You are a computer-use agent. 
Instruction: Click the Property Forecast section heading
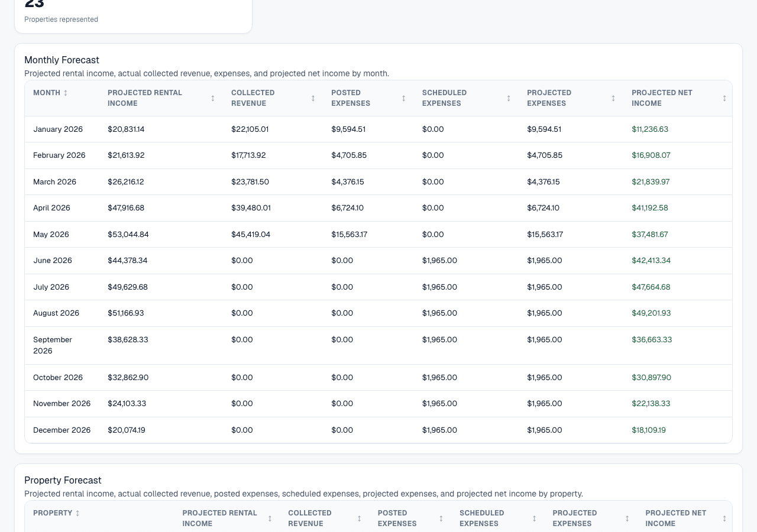point(63,481)
